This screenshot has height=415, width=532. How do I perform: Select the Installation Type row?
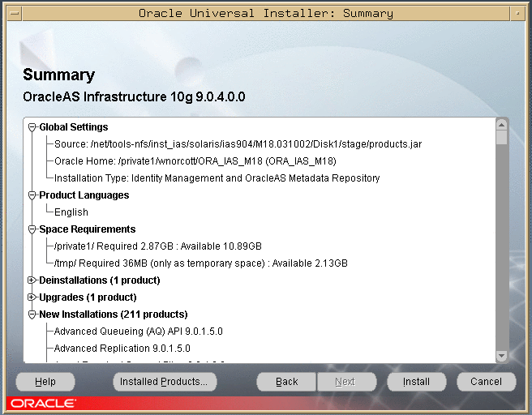(x=217, y=178)
